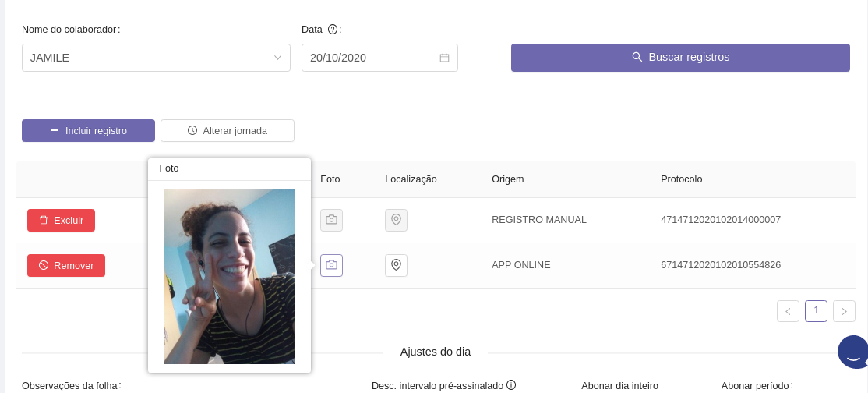Click the Incluir registro button

(88, 130)
